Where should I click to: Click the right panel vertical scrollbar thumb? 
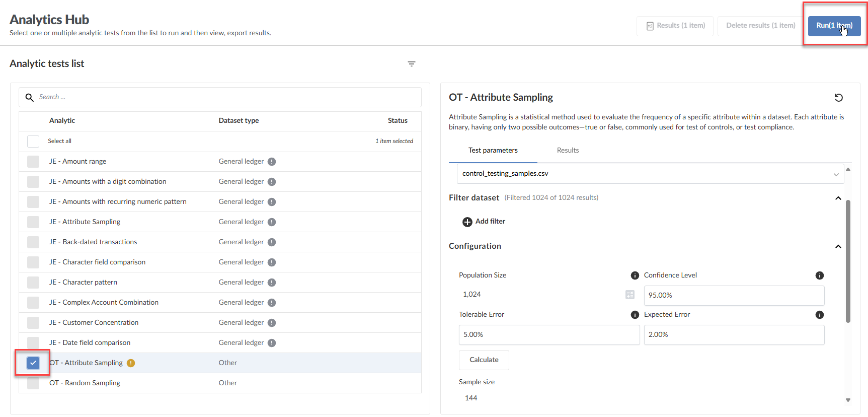click(848, 261)
